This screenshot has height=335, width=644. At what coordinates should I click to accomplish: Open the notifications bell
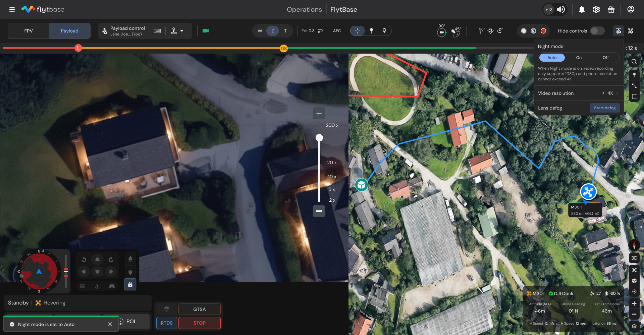point(582,9)
